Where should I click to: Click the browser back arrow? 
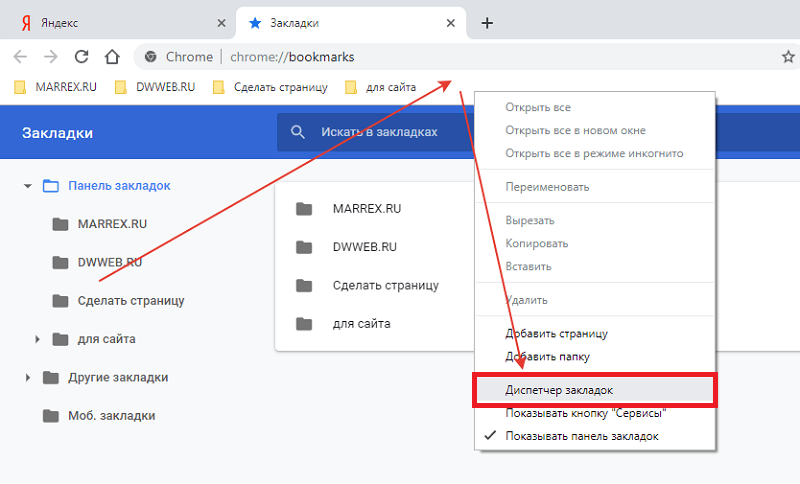click(x=20, y=57)
